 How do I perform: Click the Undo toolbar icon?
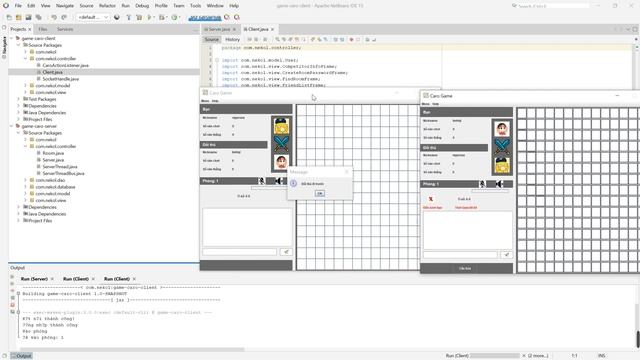tap(54, 18)
